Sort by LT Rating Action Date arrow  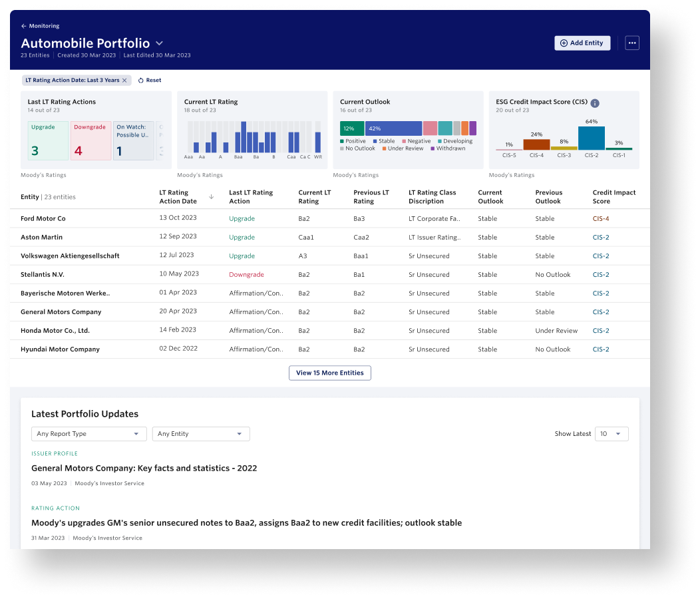coord(212,197)
